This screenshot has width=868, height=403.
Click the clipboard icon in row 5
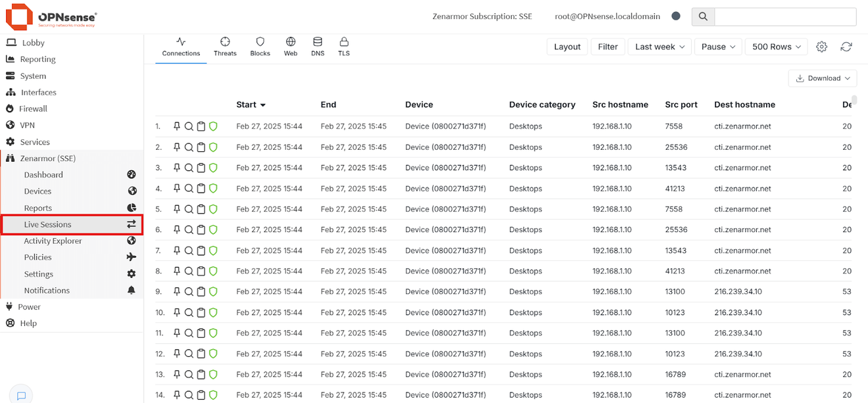click(201, 209)
